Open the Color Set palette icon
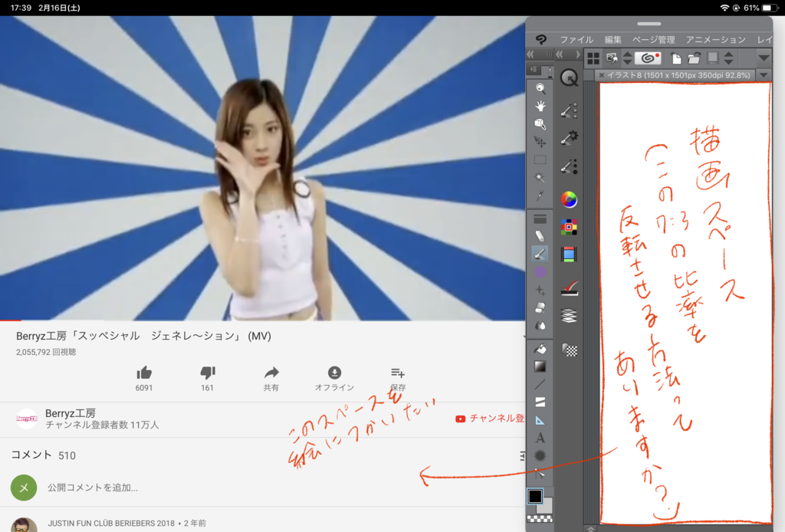 pyautogui.click(x=570, y=227)
